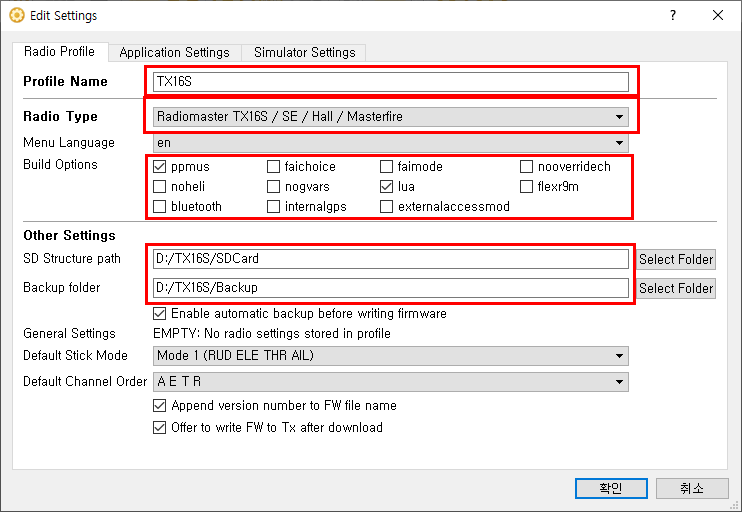Select Folder for Backup folder
The image size is (742, 512).
(676, 288)
